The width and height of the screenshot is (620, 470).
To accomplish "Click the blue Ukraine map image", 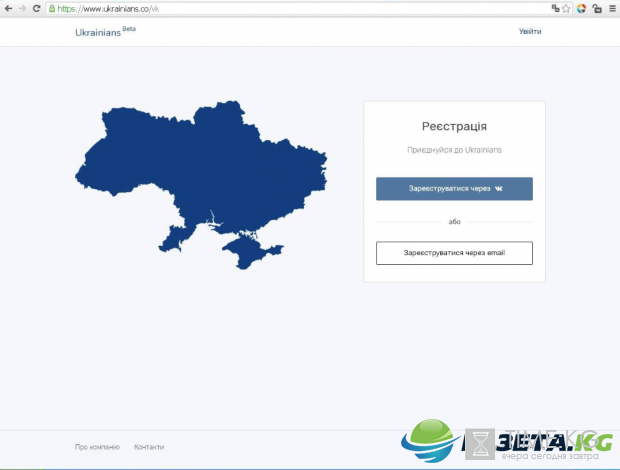I will (201, 185).
